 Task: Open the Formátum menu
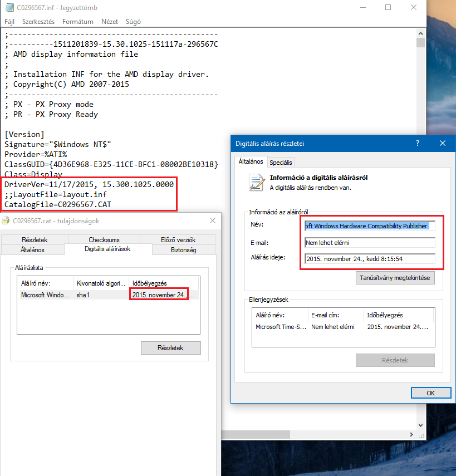coord(78,22)
